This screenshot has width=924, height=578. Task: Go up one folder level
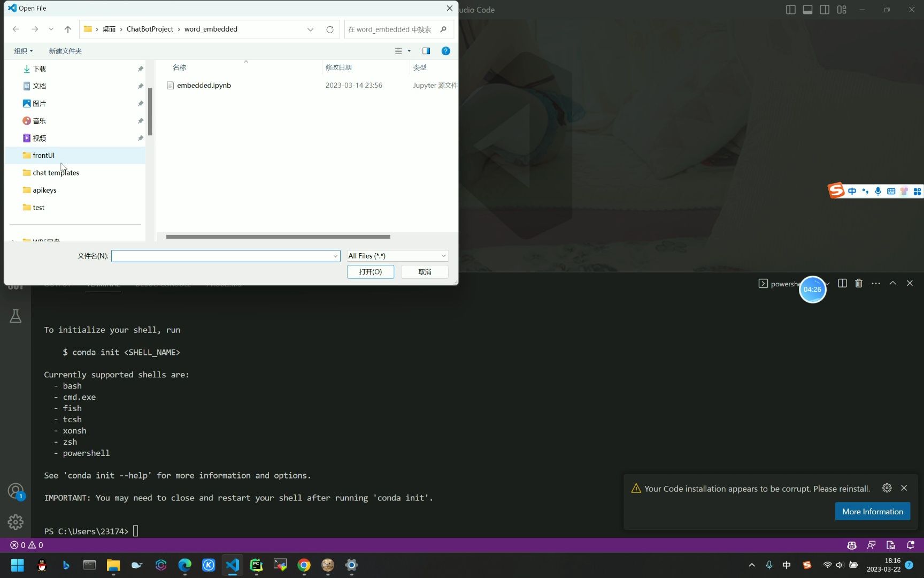coord(67,29)
